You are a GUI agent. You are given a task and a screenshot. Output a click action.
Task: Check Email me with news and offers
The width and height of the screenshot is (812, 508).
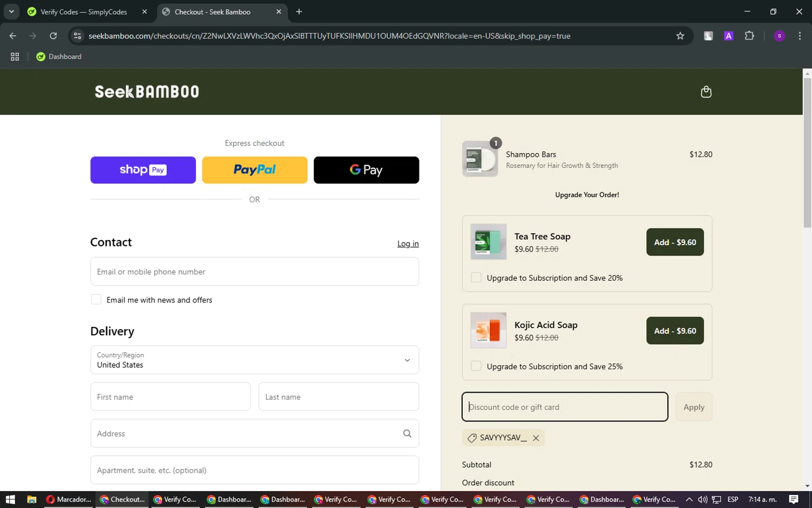[x=96, y=299]
